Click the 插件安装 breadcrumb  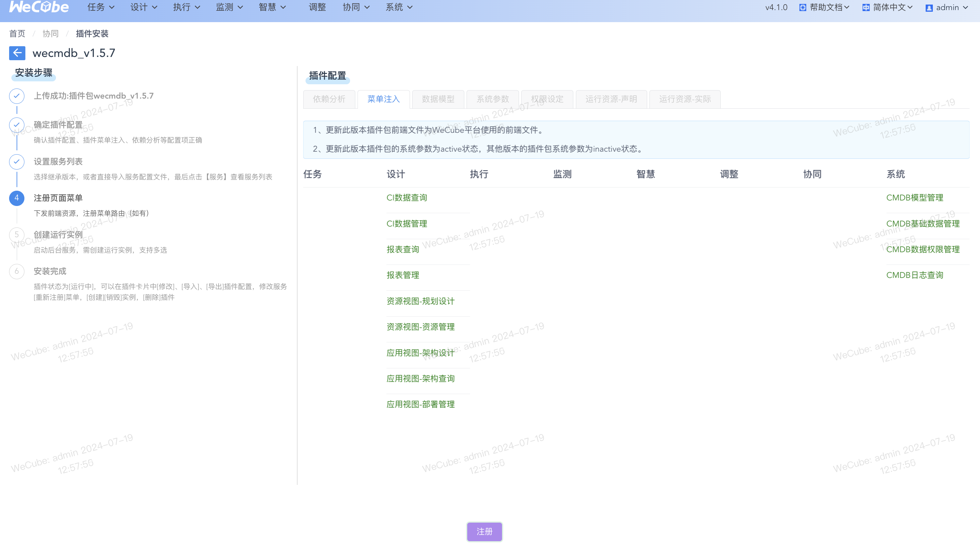coord(92,34)
